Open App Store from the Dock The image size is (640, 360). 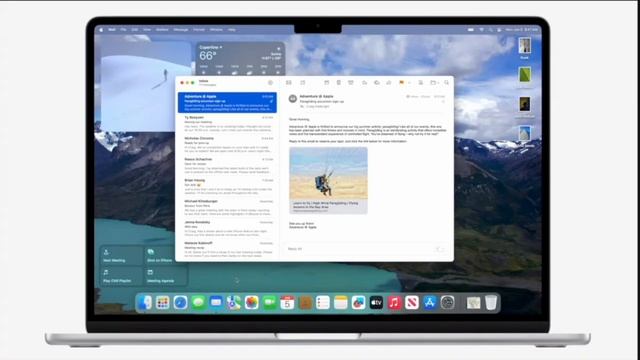430,302
